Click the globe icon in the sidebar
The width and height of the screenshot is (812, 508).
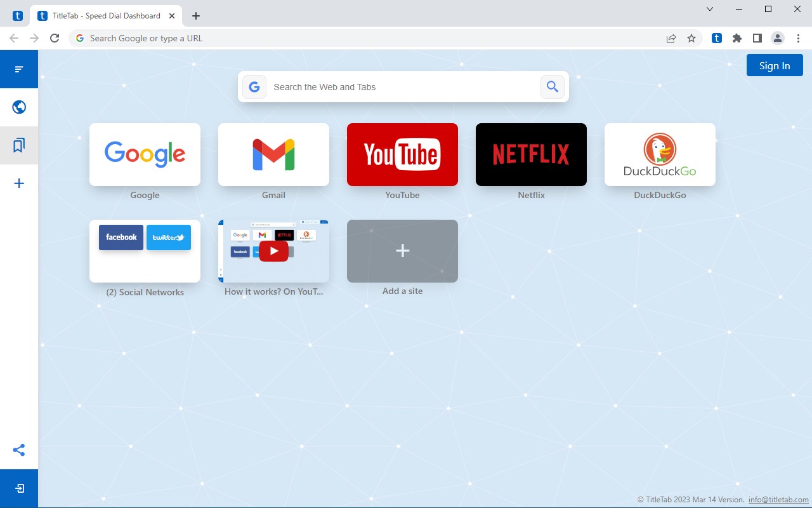pyautogui.click(x=19, y=107)
